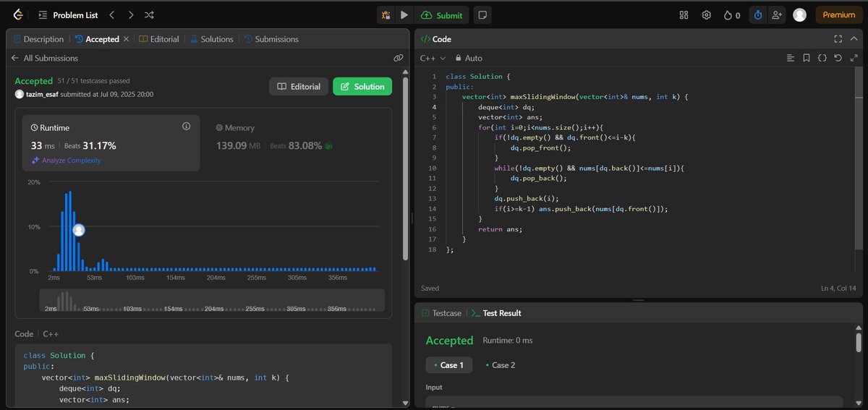Switch to the Editorial tab
Image resolution: width=868 pixels, height=410 pixels.
pyautogui.click(x=159, y=39)
